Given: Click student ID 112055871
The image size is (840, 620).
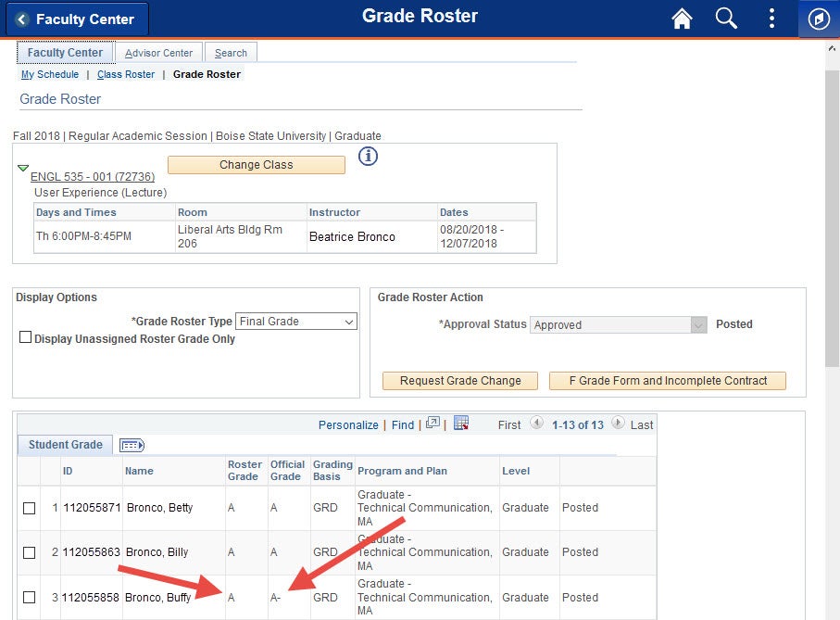Looking at the screenshot, I should (92, 508).
